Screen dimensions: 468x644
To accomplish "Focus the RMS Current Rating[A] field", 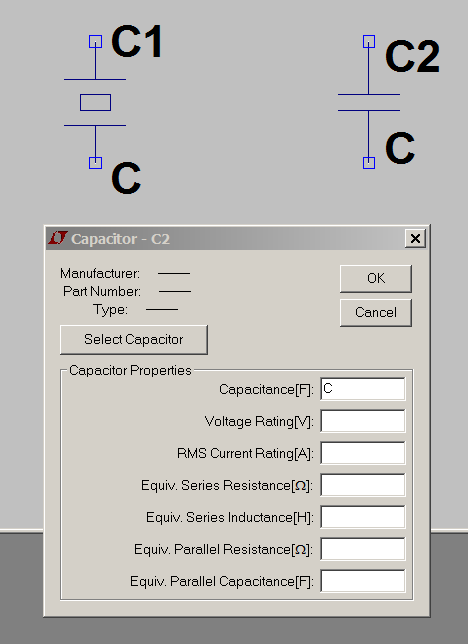I will tap(362, 453).
